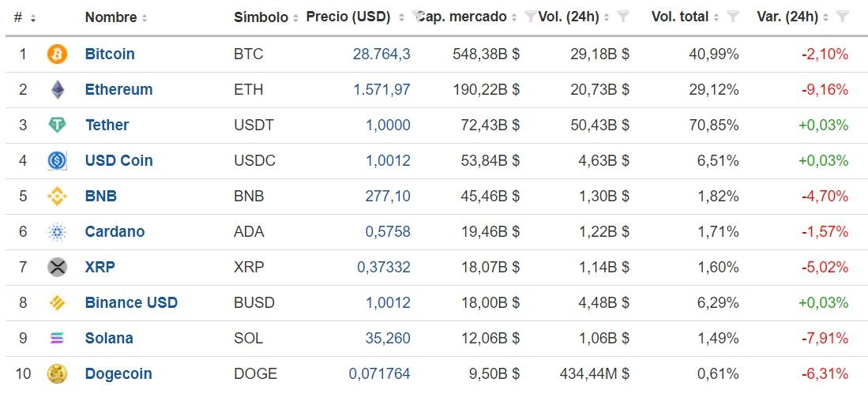868x401 pixels.
Task: Click the Cardano dotted logo icon
Action: (57, 232)
